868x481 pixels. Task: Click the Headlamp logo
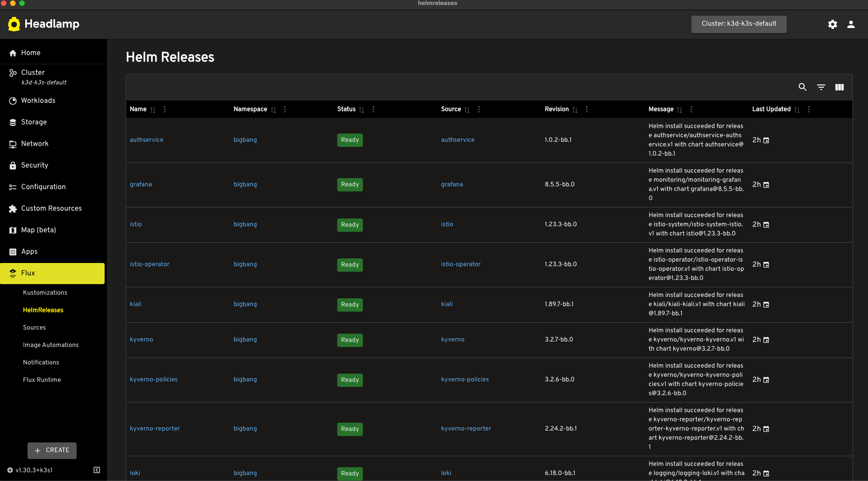coord(44,24)
